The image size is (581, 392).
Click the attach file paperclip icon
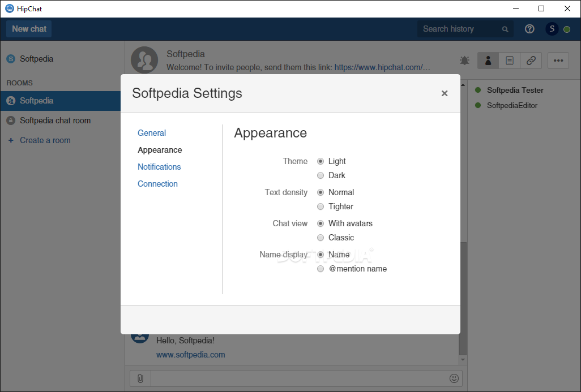(140, 378)
